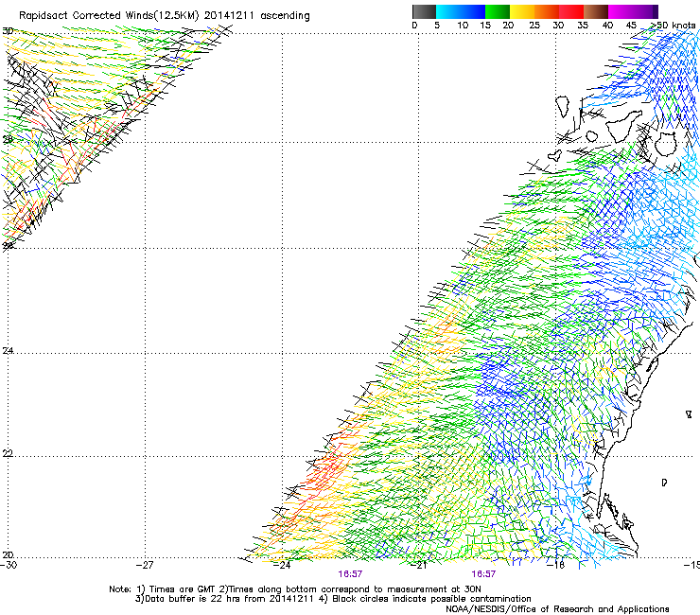Click the latitude label '22'
The image size is (700, 615).
coord(8,454)
